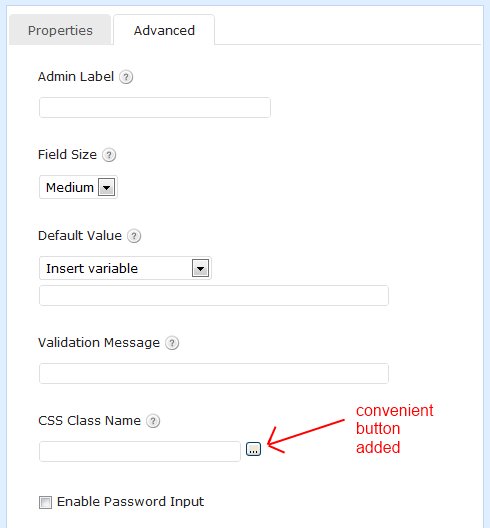The width and height of the screenshot is (490, 528).
Task: Click the Default Value text input
Action: point(214,296)
